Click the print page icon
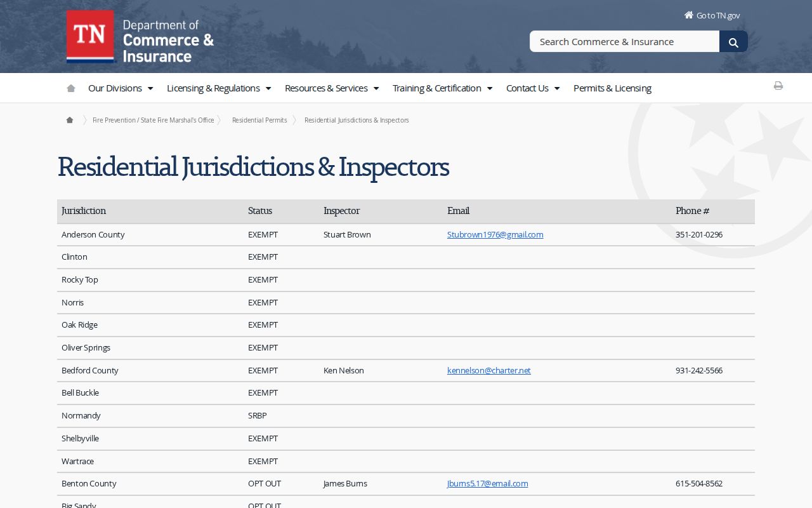 [778, 86]
